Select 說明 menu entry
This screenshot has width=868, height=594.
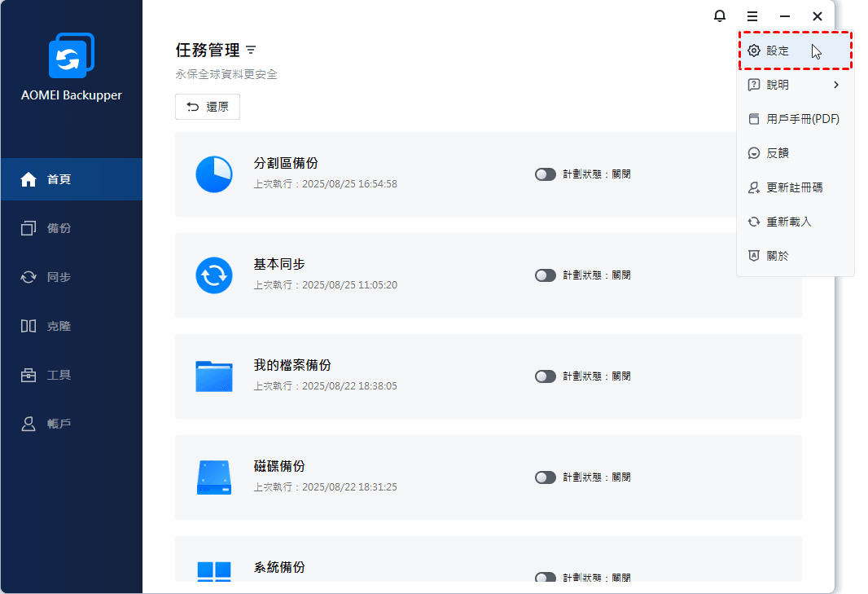coord(795,85)
